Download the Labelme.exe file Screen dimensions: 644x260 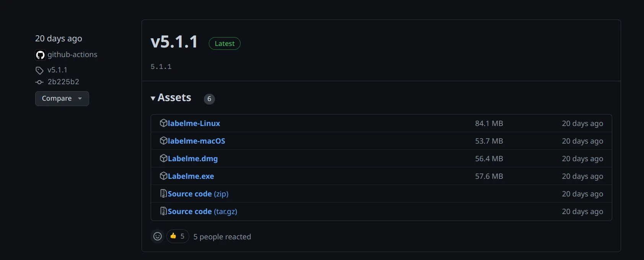191,176
